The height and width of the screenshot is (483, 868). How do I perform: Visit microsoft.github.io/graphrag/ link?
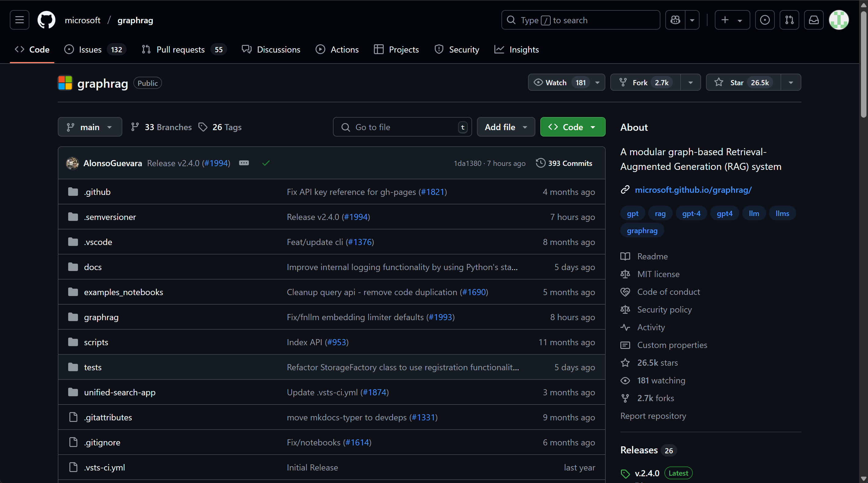(x=693, y=190)
